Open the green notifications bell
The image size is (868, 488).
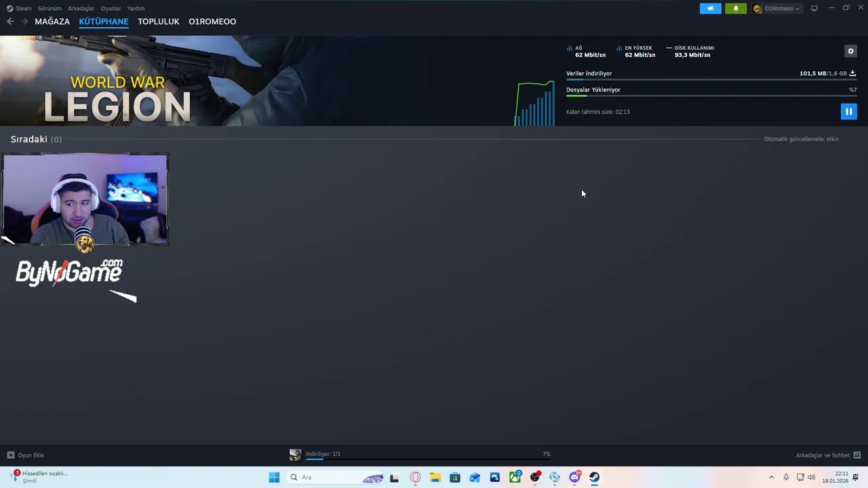point(736,8)
